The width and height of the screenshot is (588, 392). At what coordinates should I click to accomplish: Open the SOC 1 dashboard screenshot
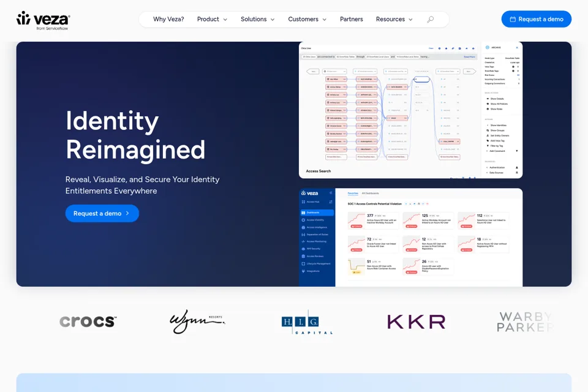tap(410, 238)
